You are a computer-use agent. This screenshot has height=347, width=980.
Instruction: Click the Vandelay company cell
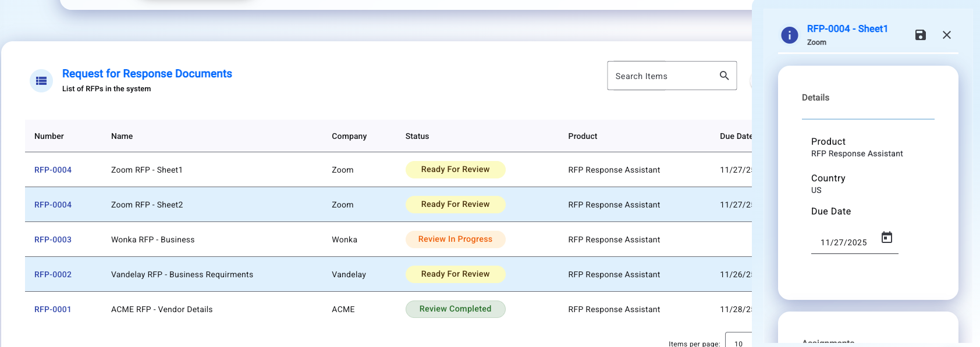click(x=349, y=274)
